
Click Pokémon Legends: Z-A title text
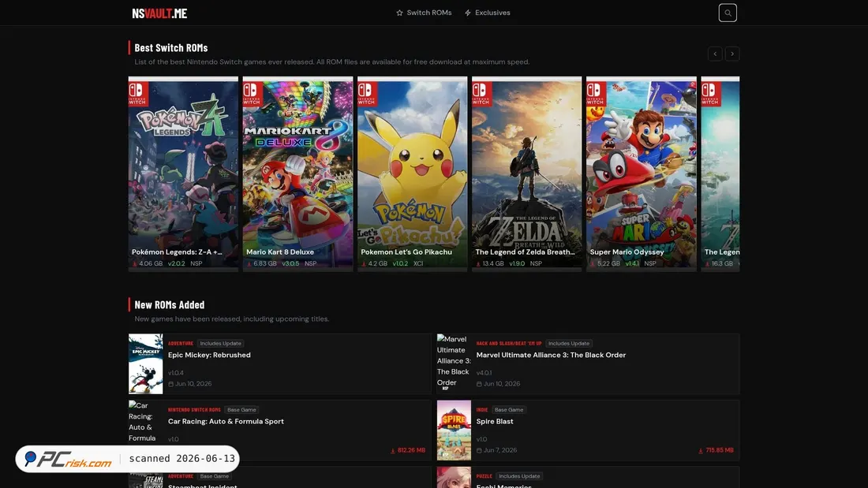(177, 251)
